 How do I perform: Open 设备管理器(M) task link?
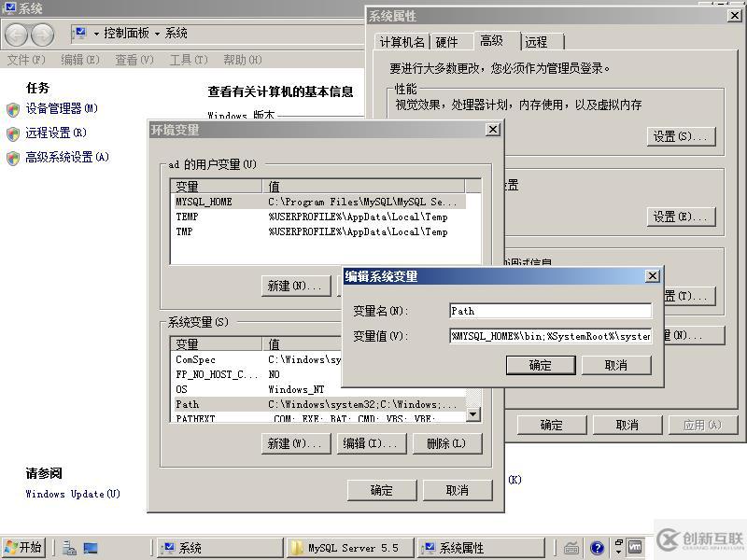pyautogui.click(x=62, y=108)
